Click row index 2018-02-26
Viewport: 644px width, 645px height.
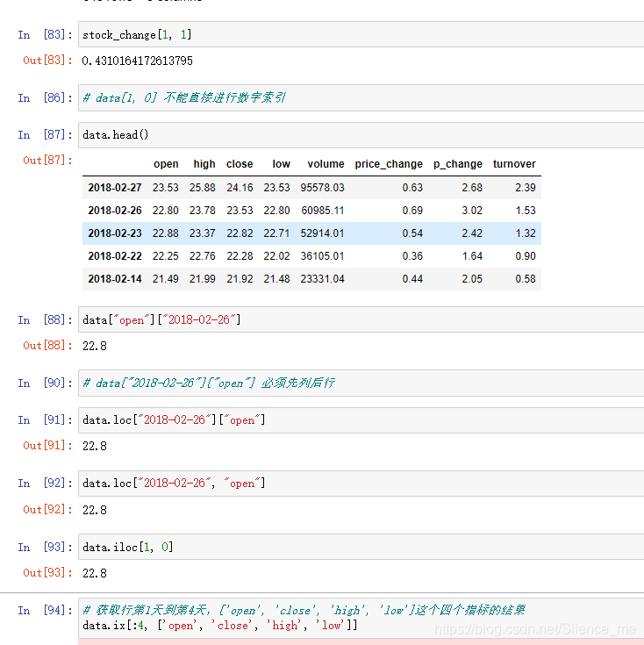[x=115, y=211]
